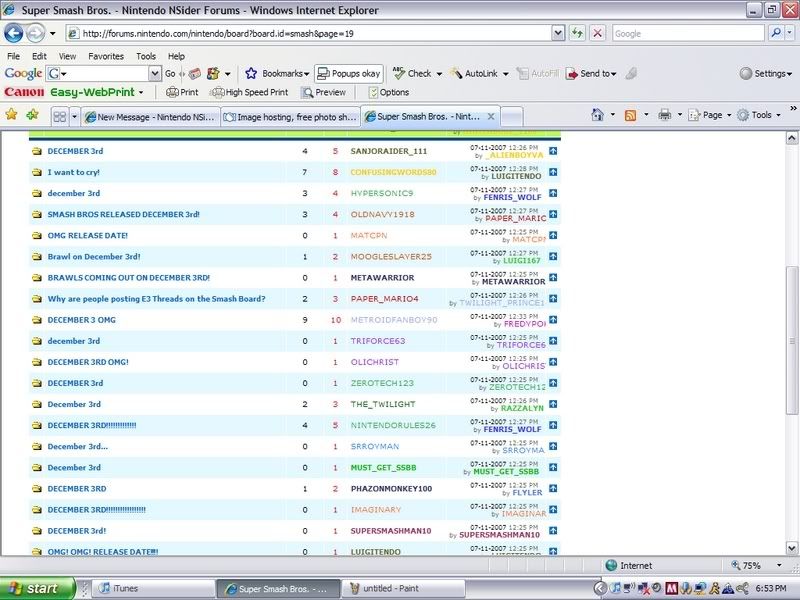The width and height of the screenshot is (800, 600).
Task: Jump to last post of DECEMBER 3 OMG
Action: pos(553,320)
